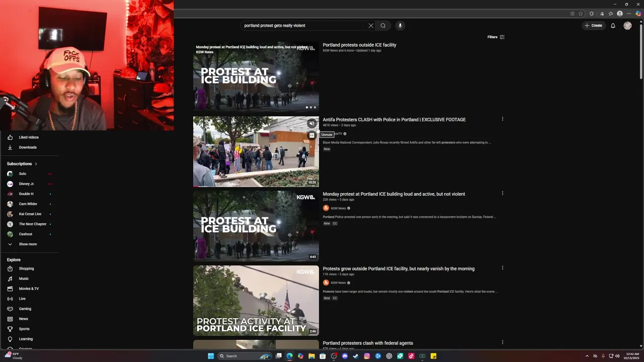Open Protests grow outside Portland ICE facility title
The height and width of the screenshot is (362, 644).
398,268
